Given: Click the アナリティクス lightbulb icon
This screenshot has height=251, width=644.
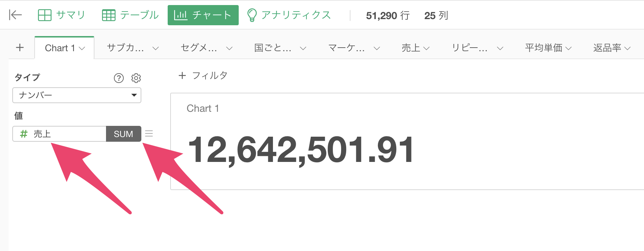Looking at the screenshot, I should [x=252, y=15].
